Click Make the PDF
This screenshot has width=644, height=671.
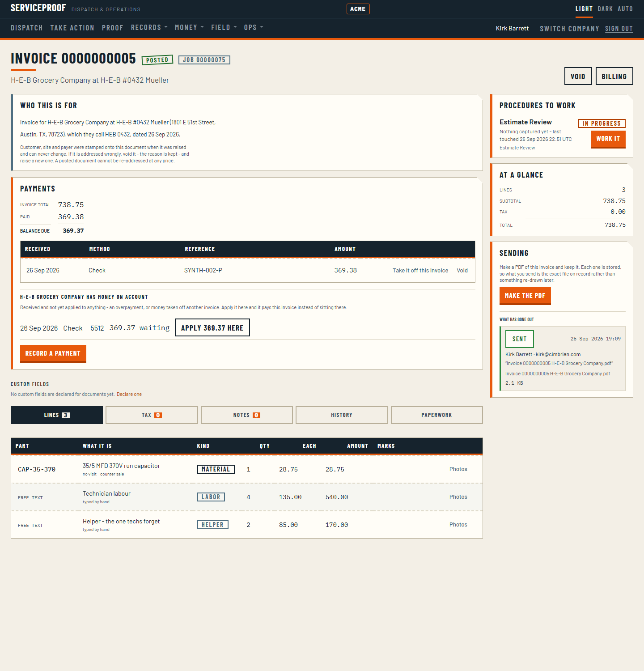[525, 296]
